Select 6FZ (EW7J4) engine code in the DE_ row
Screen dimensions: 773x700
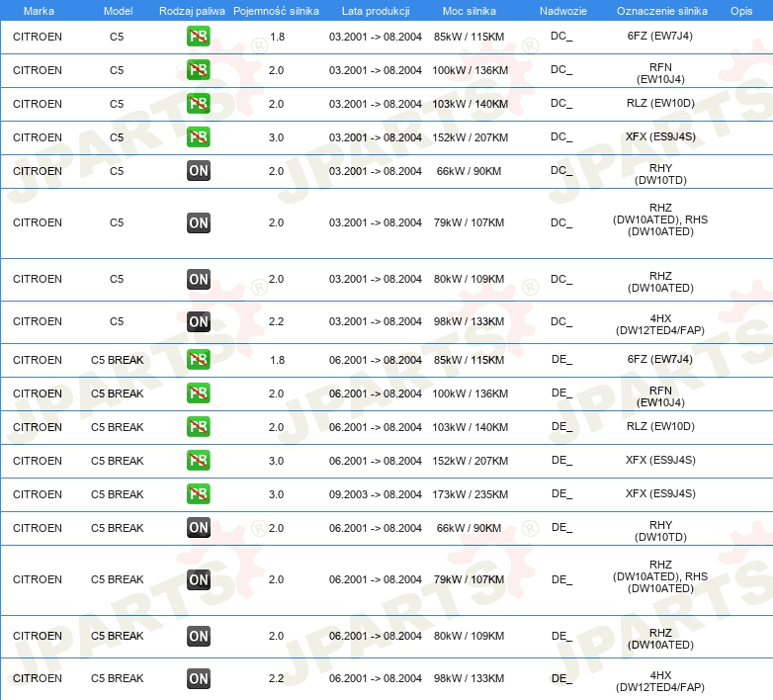click(659, 359)
